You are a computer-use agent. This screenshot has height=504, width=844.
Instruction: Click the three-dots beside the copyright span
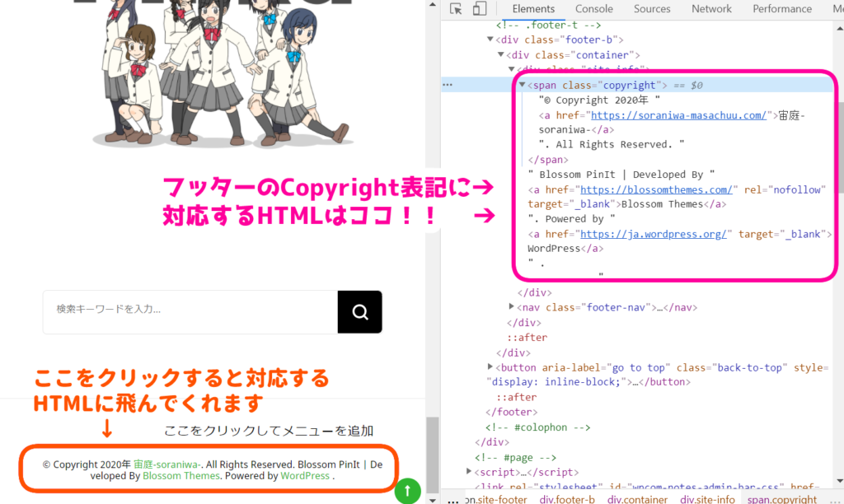tap(448, 85)
